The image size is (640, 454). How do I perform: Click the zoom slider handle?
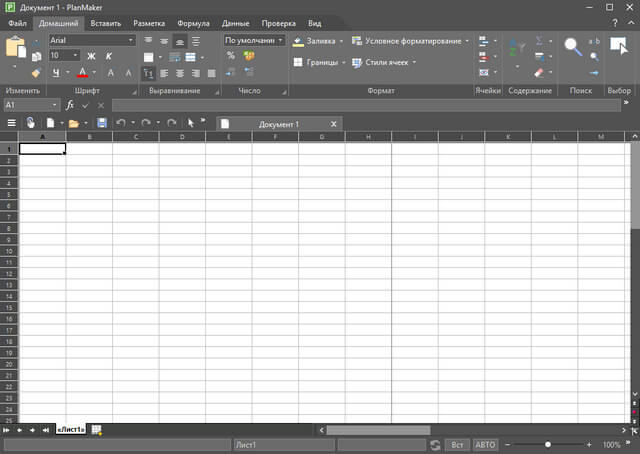point(547,444)
